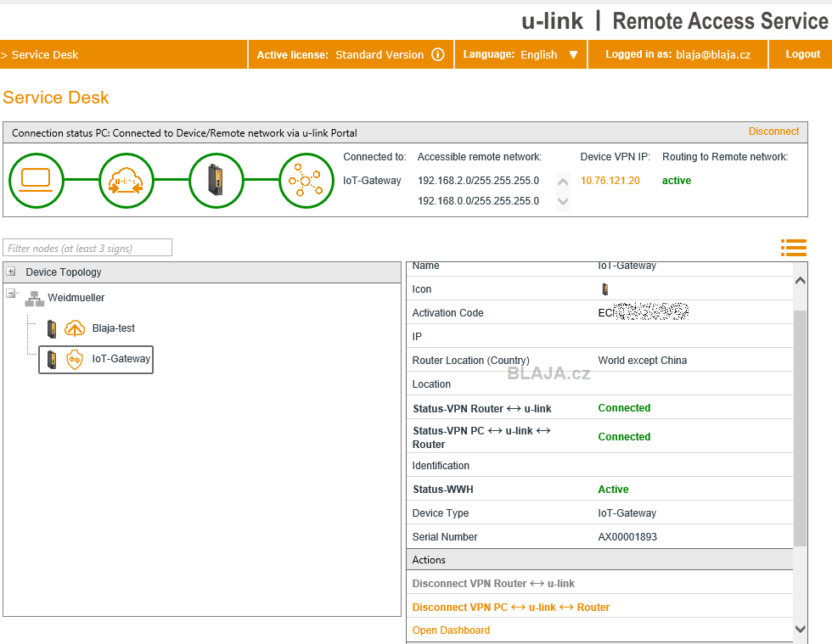Click the Status-WWH 'Active' value
Screen dimensions: 832x644
[613, 489]
